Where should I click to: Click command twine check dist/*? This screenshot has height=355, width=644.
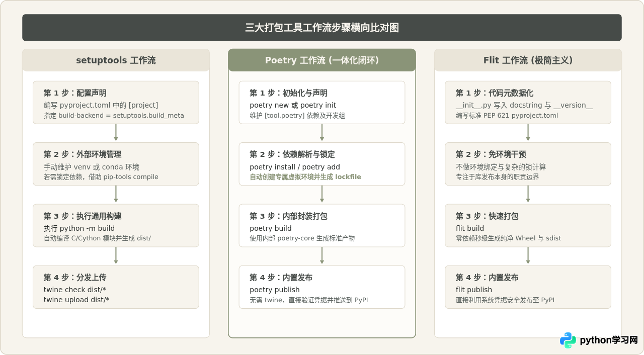[74, 290]
